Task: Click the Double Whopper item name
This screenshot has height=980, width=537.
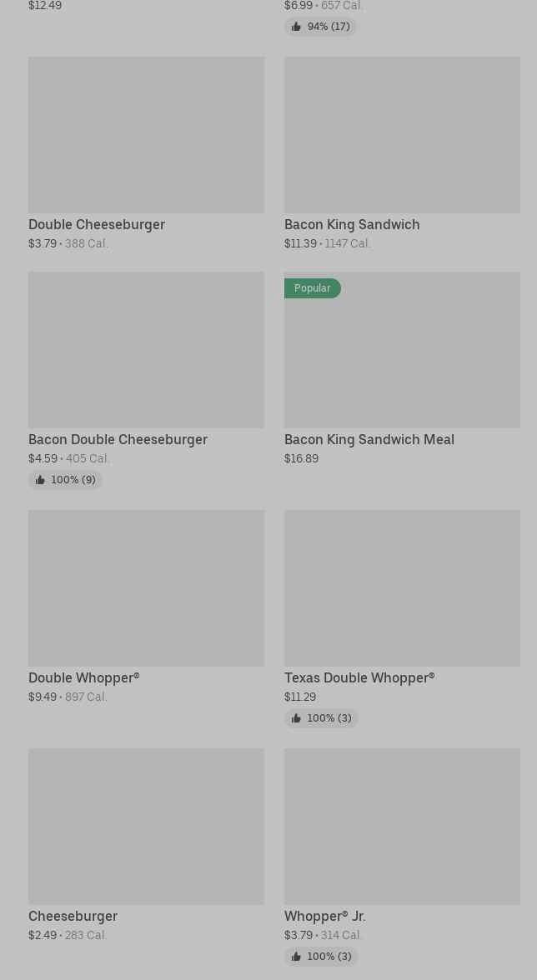Action: pos(83,677)
